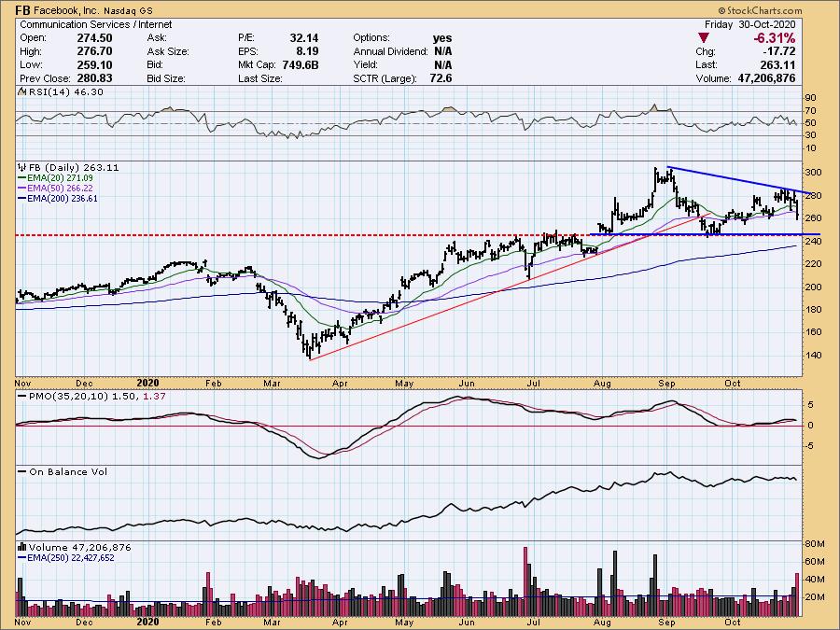Click the 'Volume 47,206,876' panel label
Viewport: 840px width, 630px height.
point(80,547)
